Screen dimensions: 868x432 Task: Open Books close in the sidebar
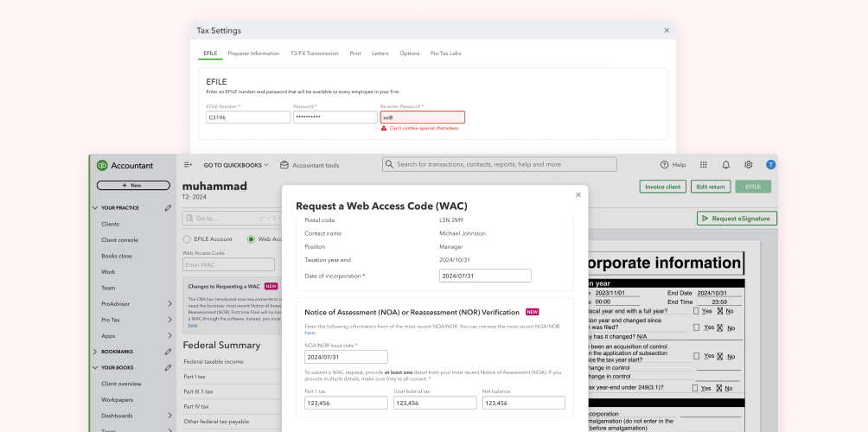point(117,256)
